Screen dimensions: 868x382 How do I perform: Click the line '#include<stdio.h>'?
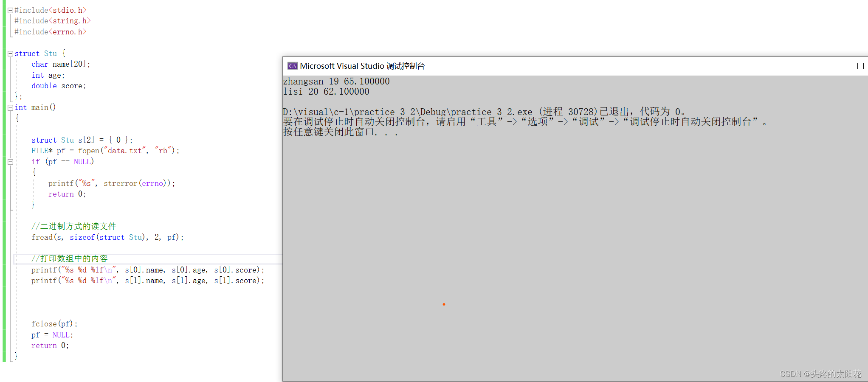tap(51, 10)
